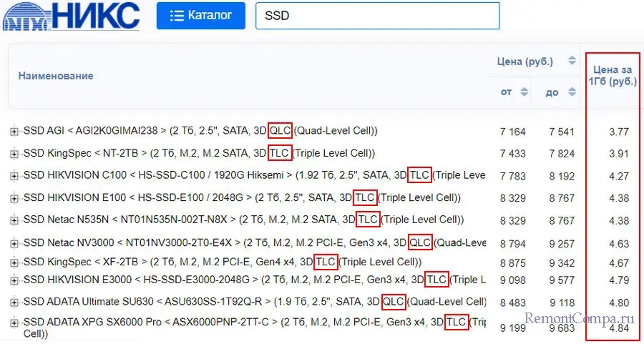The width and height of the screenshot is (644, 344).
Task: Click the sort arrows next to 'от'
Action: click(x=525, y=92)
